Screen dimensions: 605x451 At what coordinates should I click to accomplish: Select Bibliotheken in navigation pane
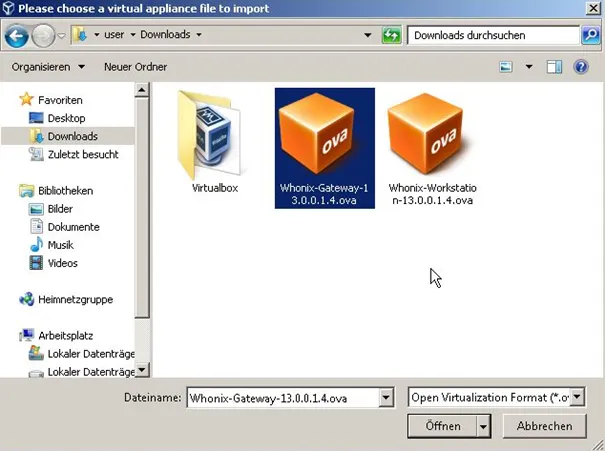[x=66, y=191]
